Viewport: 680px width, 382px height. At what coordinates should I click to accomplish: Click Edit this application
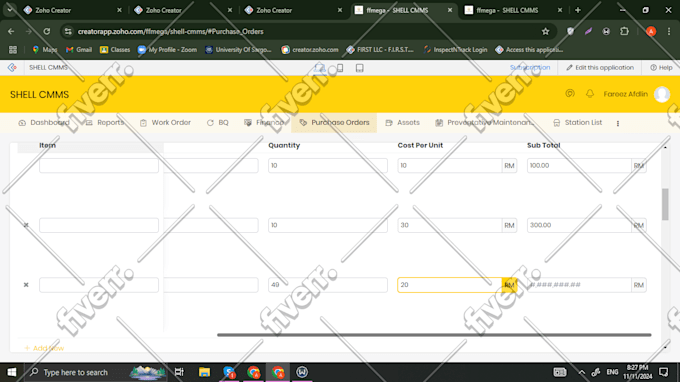point(600,68)
